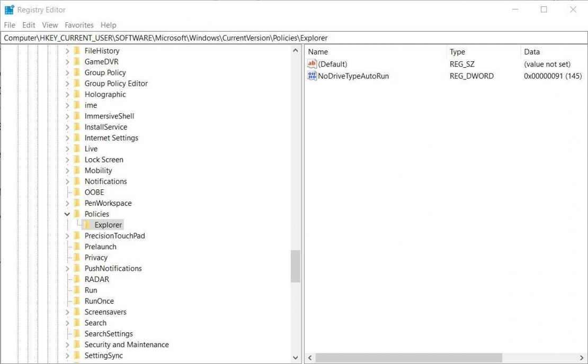Click the ab icon beside (Default) value

pos(312,64)
